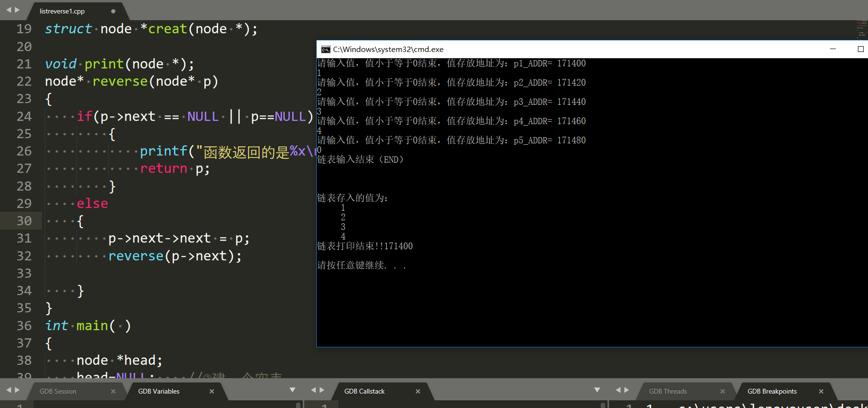Click left arrow in GDB Callstack pane
Viewport: 868px width, 408px height.
pyautogui.click(x=313, y=390)
